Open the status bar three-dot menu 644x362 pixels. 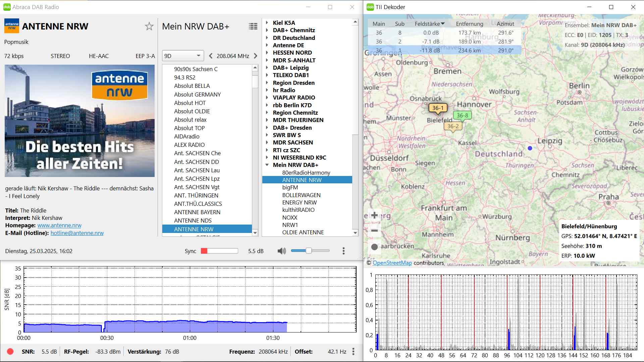(x=353, y=351)
